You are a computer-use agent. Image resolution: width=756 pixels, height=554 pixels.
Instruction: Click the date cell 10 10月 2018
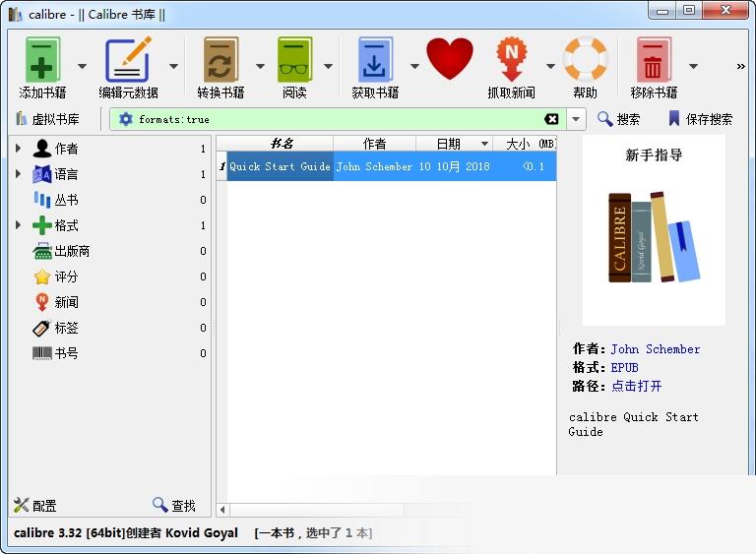click(454, 166)
